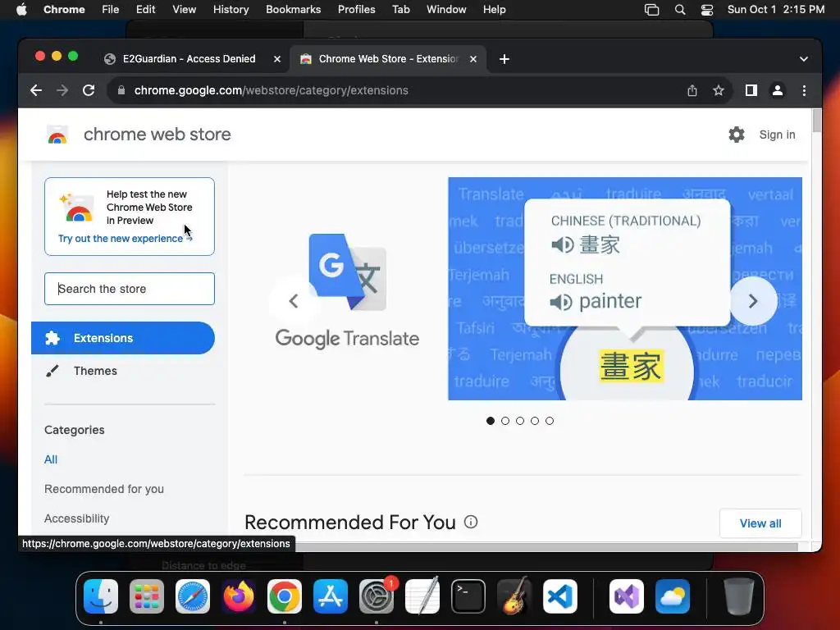Open Firefox from the Dock

239,596
